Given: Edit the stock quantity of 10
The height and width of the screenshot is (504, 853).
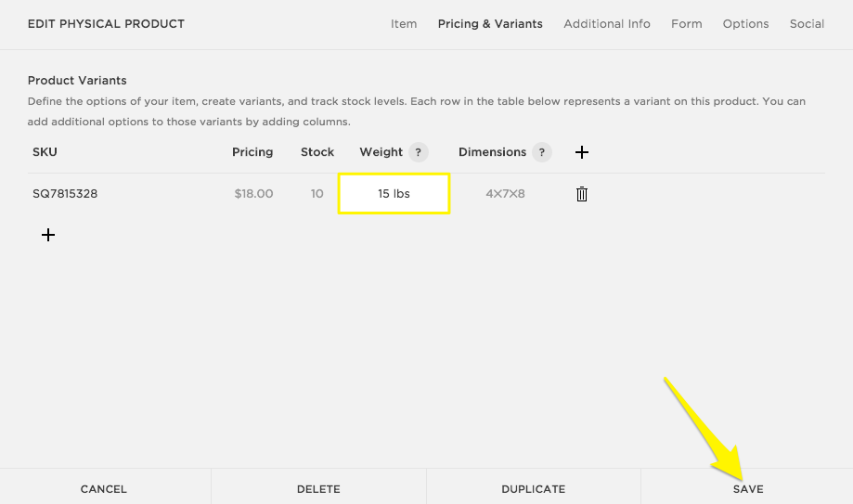Looking at the screenshot, I should (x=317, y=194).
